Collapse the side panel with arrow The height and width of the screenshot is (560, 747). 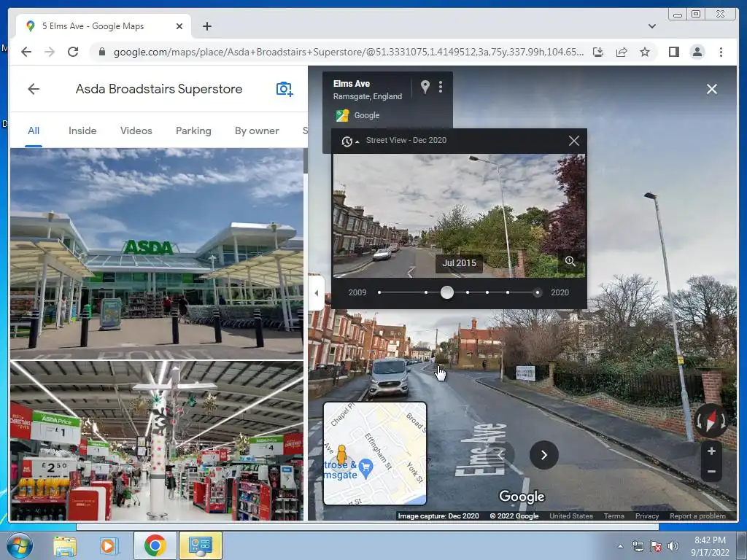[317, 293]
